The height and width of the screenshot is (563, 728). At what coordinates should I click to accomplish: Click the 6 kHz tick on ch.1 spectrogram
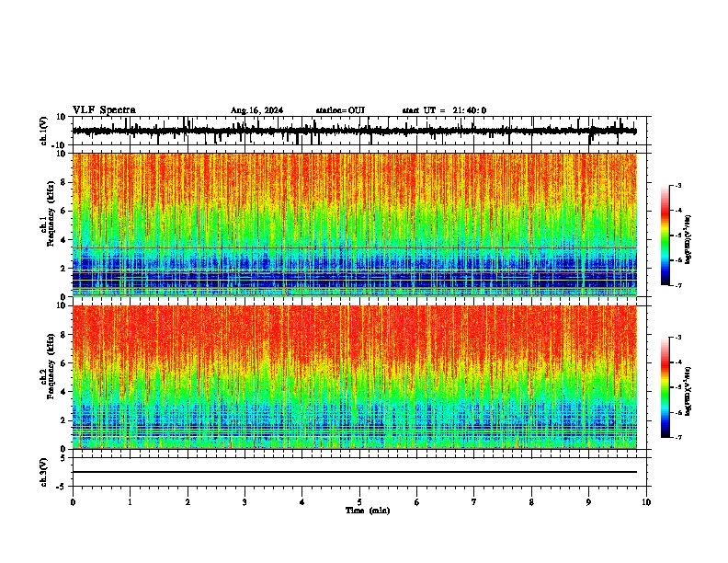(64, 212)
